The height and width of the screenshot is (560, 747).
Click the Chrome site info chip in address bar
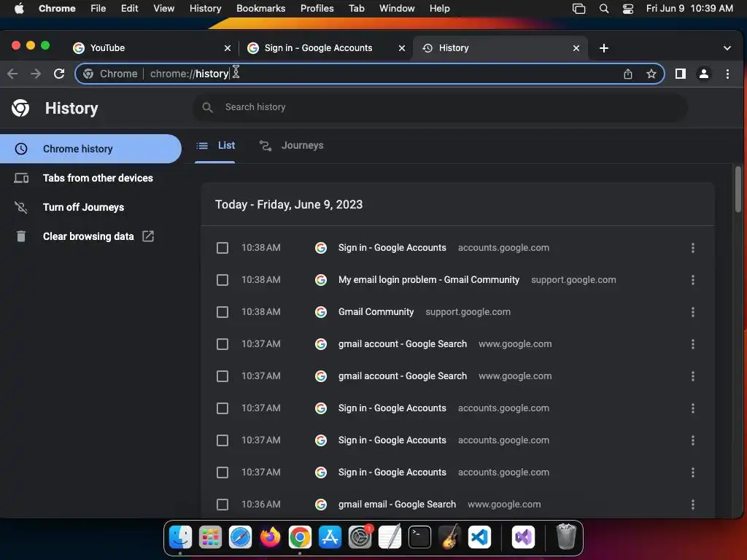point(110,74)
